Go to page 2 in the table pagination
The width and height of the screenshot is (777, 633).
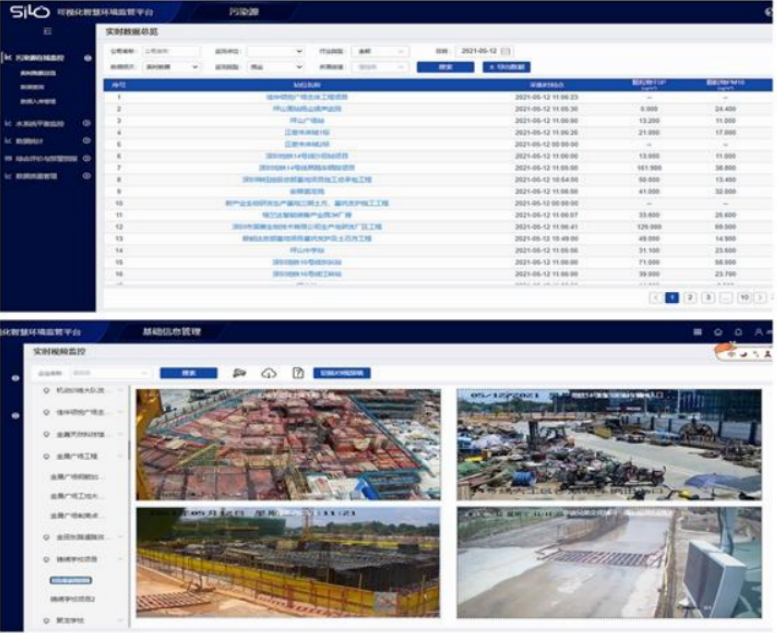[x=689, y=297]
